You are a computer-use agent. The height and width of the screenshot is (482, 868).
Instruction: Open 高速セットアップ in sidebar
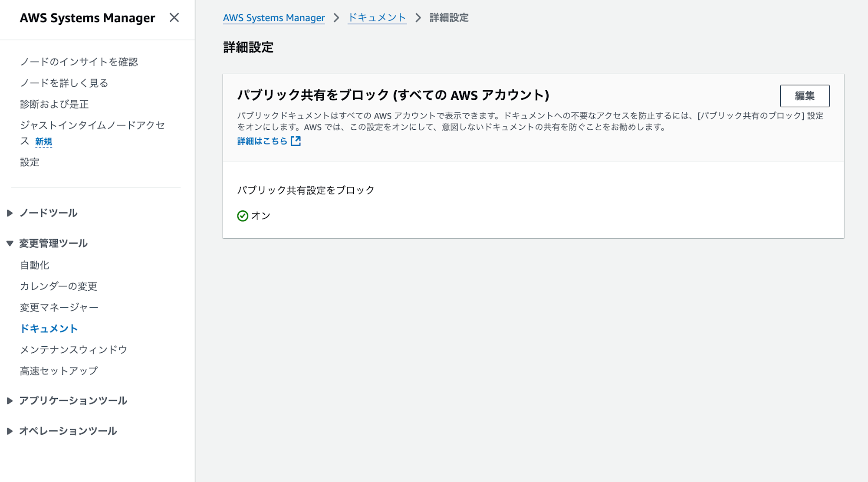coord(59,371)
